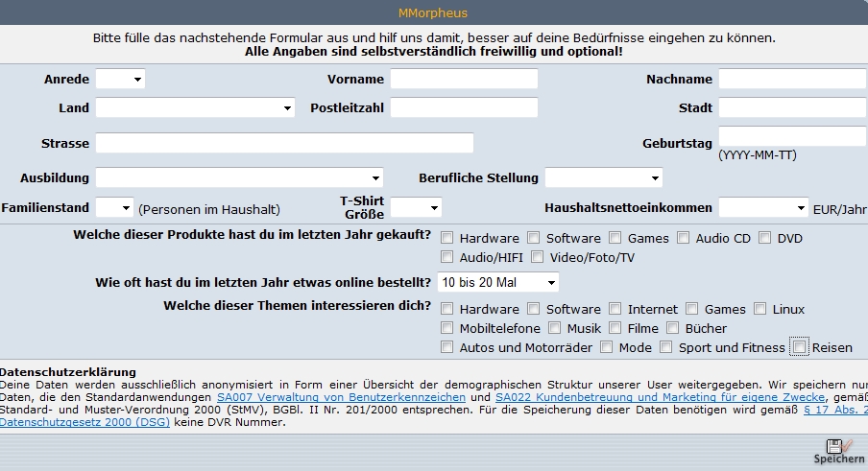Open the Berufliche Stellung dropdown

pos(603,178)
